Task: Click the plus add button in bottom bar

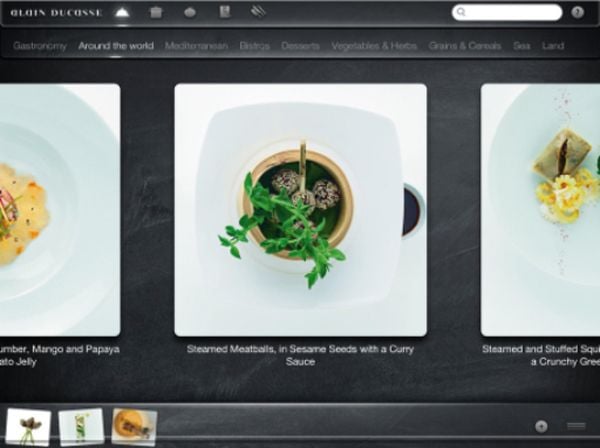Action: click(x=541, y=426)
